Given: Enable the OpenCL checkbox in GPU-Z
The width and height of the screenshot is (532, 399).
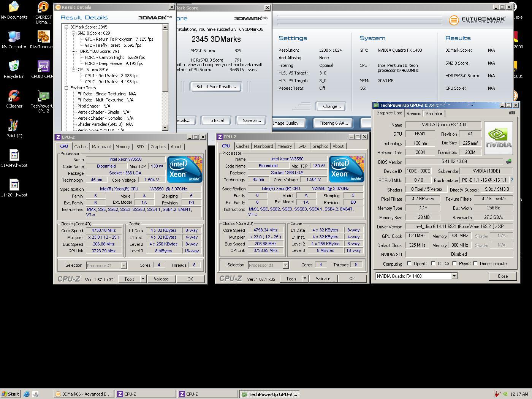Looking at the screenshot, I should pos(409,263).
